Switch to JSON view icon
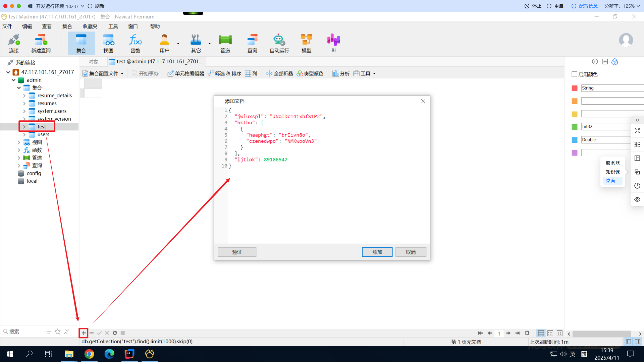The width and height of the screenshot is (644, 362). (x=559, y=333)
